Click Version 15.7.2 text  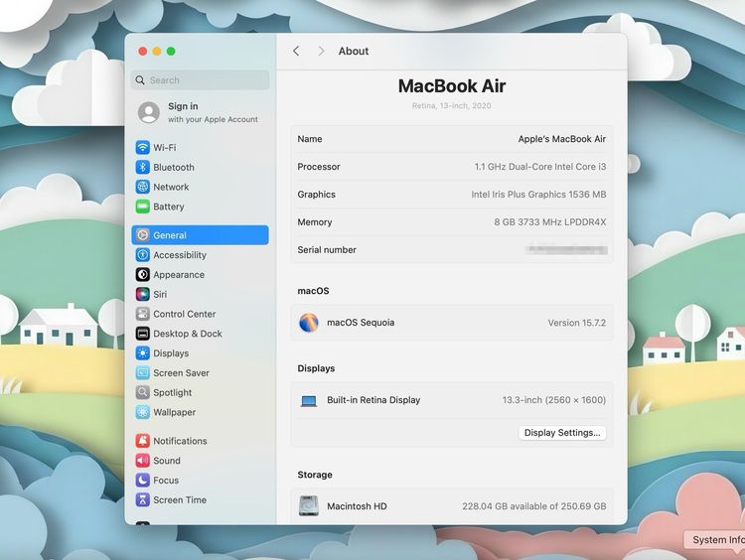pyautogui.click(x=577, y=323)
